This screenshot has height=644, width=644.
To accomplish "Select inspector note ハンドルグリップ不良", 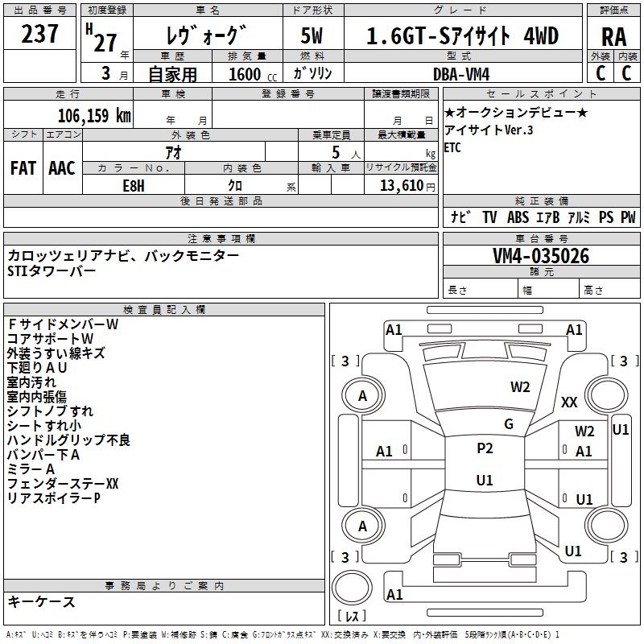I will coord(68,440).
